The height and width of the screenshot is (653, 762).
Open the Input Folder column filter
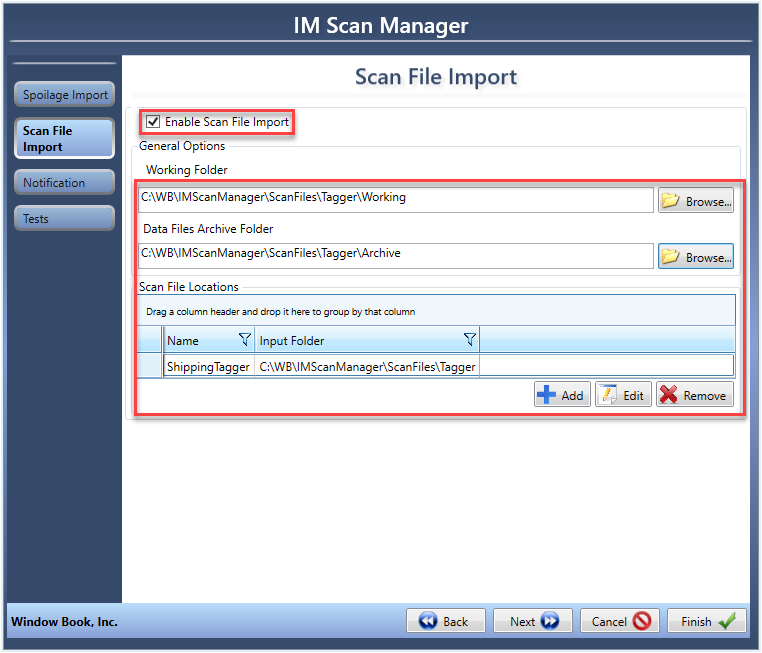pos(469,339)
